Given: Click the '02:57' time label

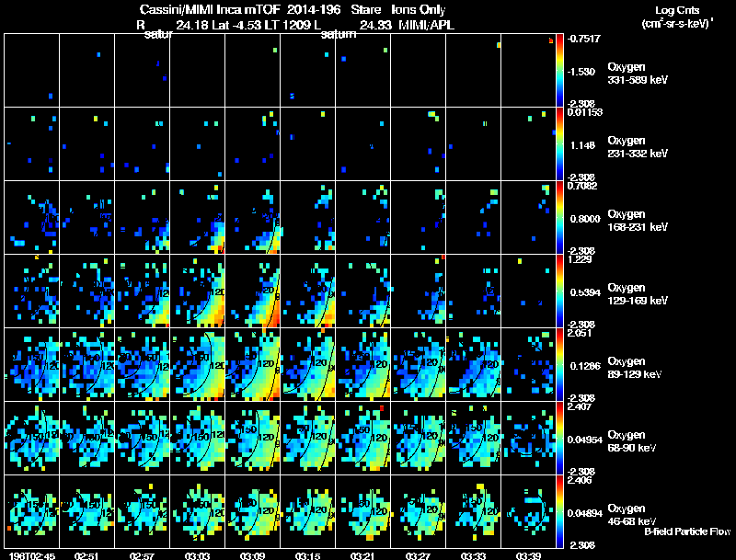Looking at the screenshot, I should click(143, 556).
